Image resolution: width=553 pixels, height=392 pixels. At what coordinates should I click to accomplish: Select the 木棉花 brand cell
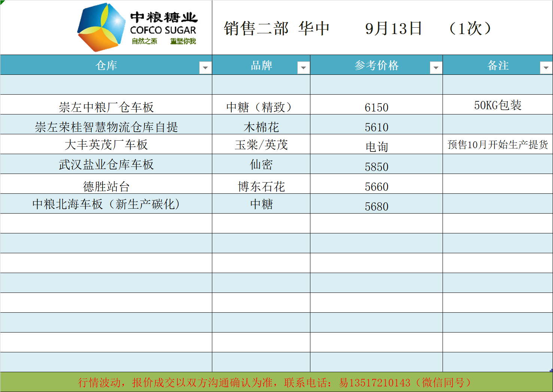pyautogui.click(x=261, y=127)
